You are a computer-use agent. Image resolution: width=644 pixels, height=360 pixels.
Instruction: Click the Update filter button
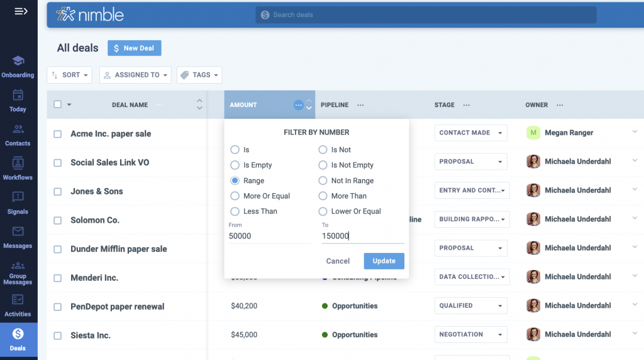pos(384,261)
